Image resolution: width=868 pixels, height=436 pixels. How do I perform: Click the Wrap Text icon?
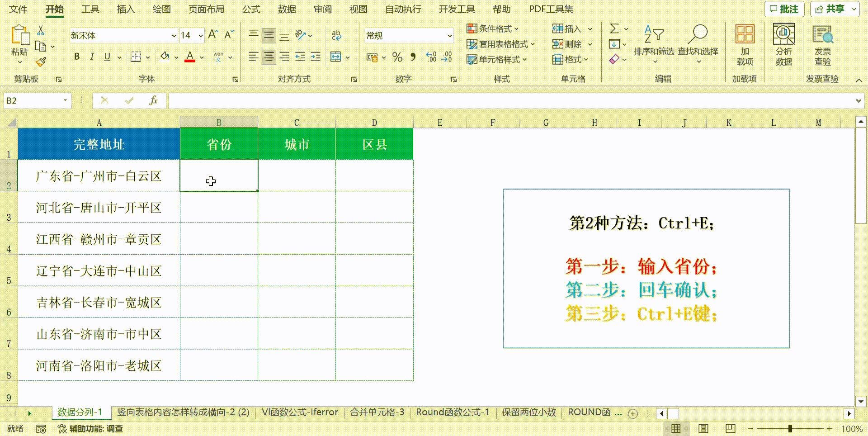pyautogui.click(x=336, y=35)
